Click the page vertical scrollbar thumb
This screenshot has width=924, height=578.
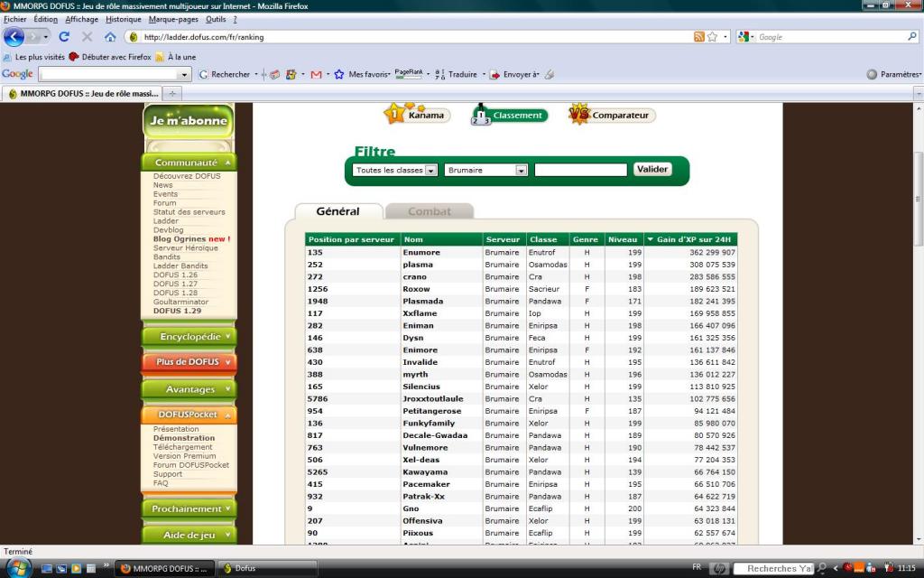[918, 199]
